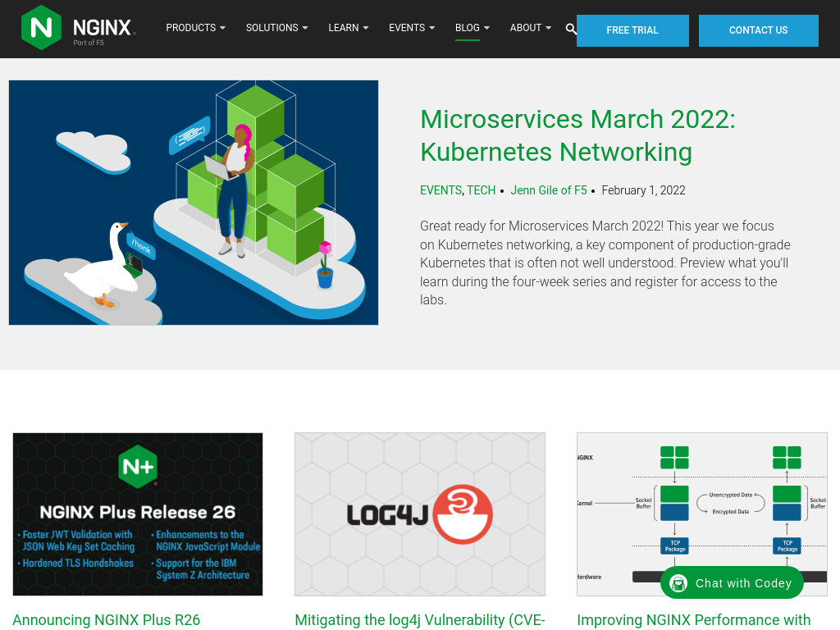Click the Great ready for Microservices excerpt
840x630 pixels.
click(605, 262)
